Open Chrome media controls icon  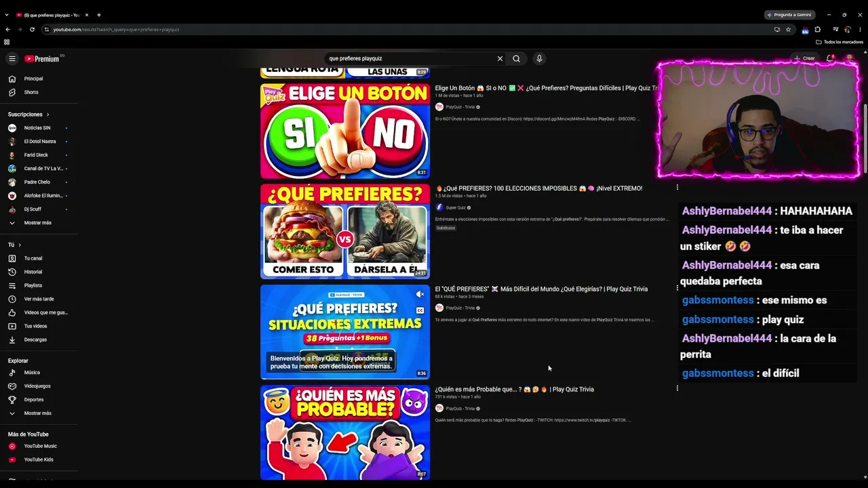tap(835, 30)
